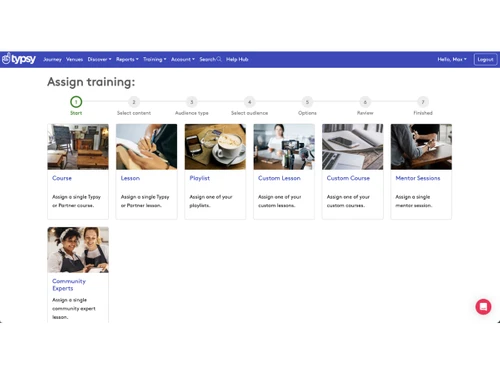Click the Course card image
500x375 pixels.
pyautogui.click(x=78, y=147)
